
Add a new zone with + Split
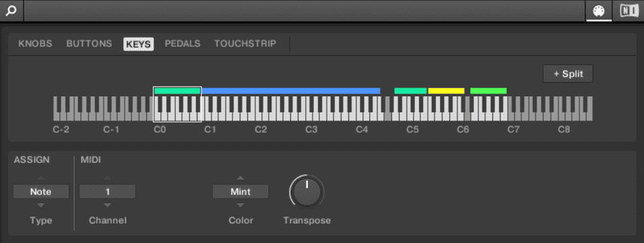[568, 74]
